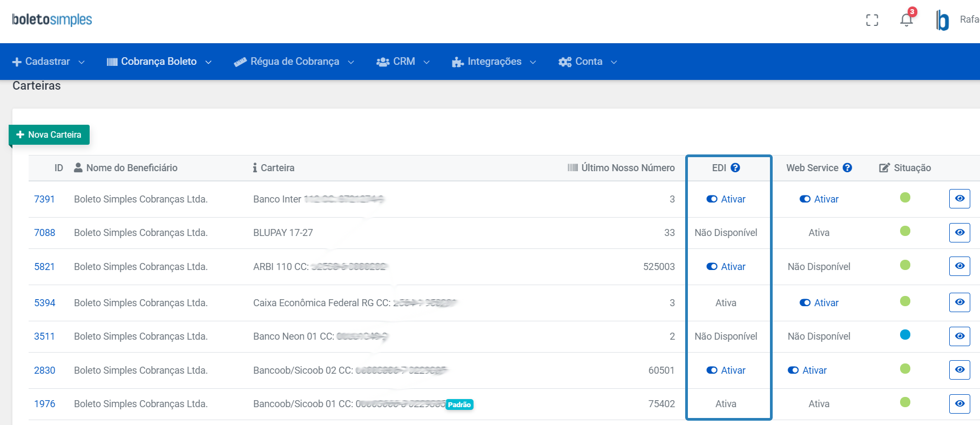Click people icon beside CRM
Screen dimensions: 980x425
(383, 62)
